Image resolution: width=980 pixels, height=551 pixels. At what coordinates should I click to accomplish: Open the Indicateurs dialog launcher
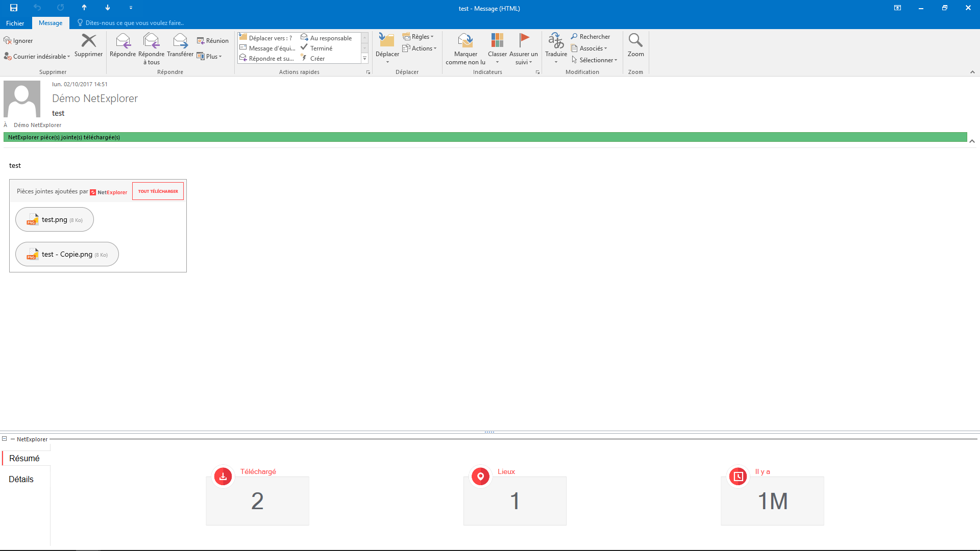(537, 72)
